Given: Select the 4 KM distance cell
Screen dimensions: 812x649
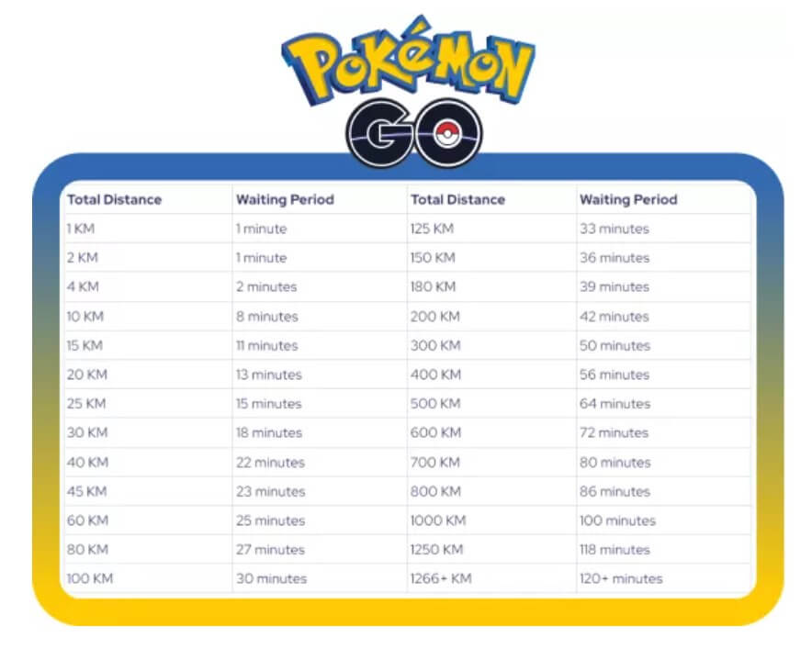Looking at the screenshot, I should 83,286.
